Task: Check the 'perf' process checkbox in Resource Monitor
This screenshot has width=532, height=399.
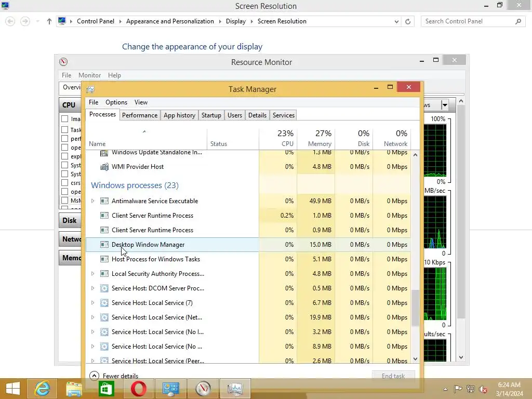Action: point(65,138)
